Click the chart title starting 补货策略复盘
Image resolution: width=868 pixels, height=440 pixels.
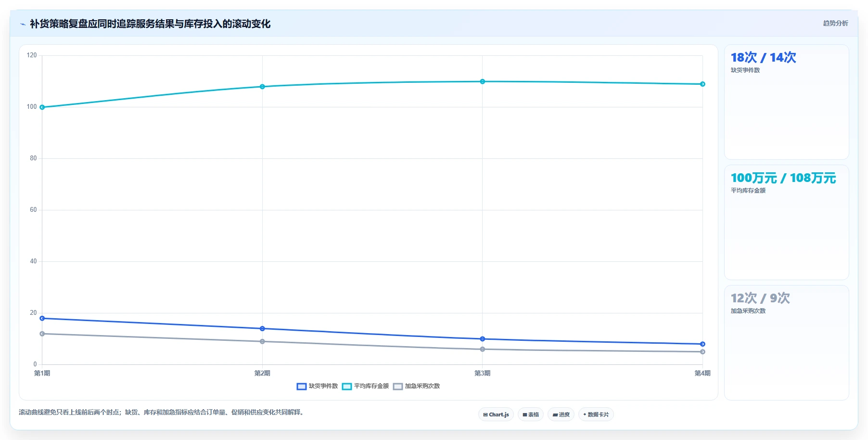click(x=150, y=24)
